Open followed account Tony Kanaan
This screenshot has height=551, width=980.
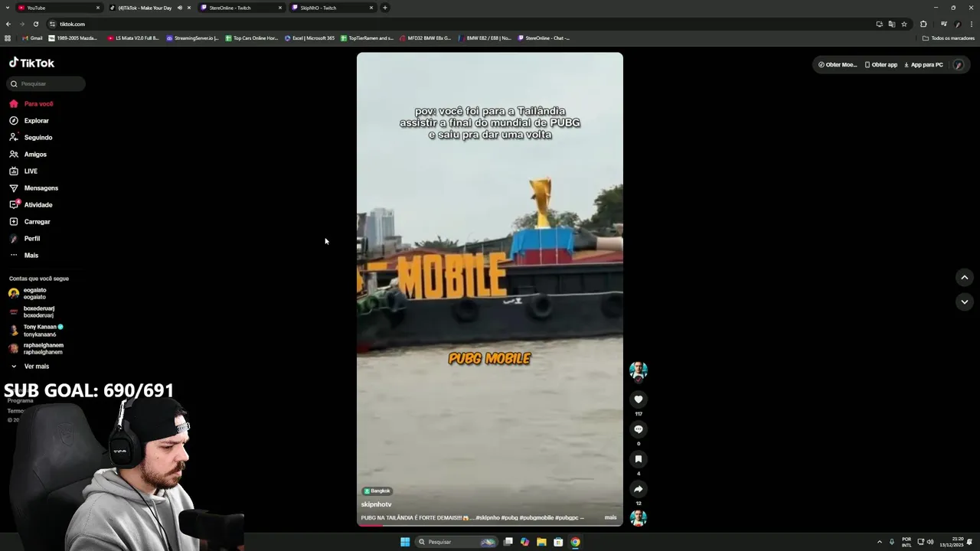click(x=36, y=331)
